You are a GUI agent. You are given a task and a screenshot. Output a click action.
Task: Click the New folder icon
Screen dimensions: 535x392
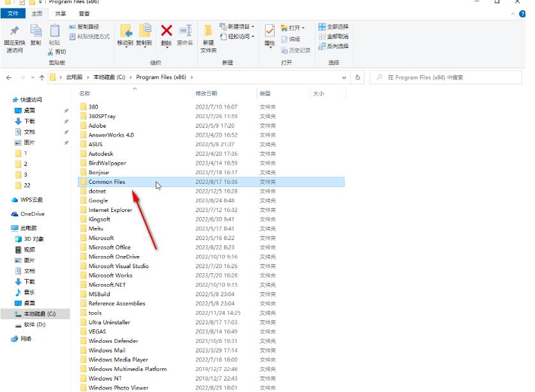pyautogui.click(x=208, y=31)
